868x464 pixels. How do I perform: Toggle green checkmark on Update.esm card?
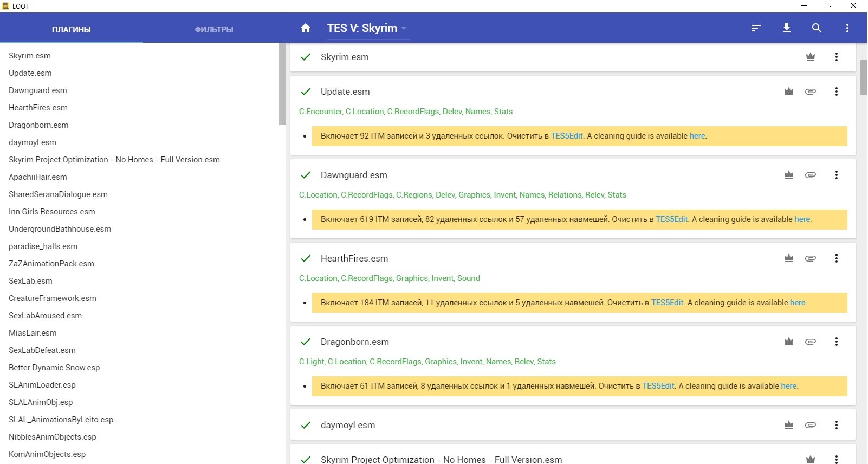[306, 92]
